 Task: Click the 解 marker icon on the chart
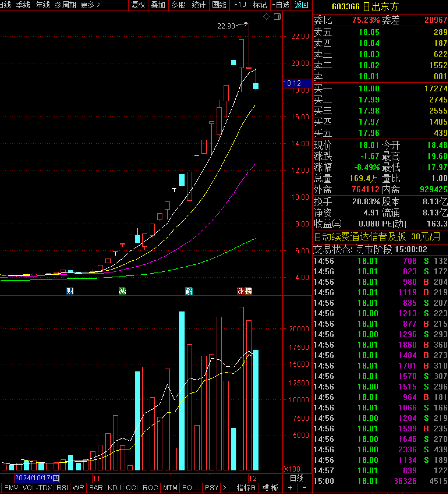[x=189, y=291]
